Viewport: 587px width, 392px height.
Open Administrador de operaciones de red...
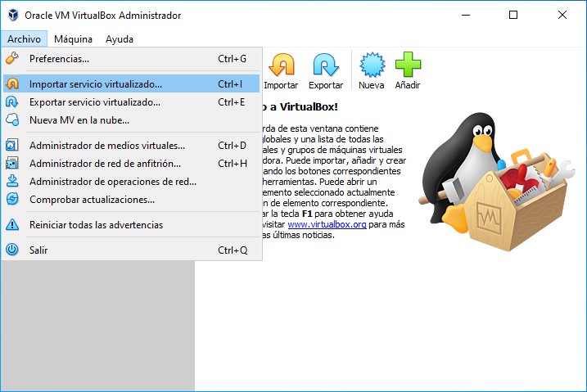pyautogui.click(x=131, y=182)
